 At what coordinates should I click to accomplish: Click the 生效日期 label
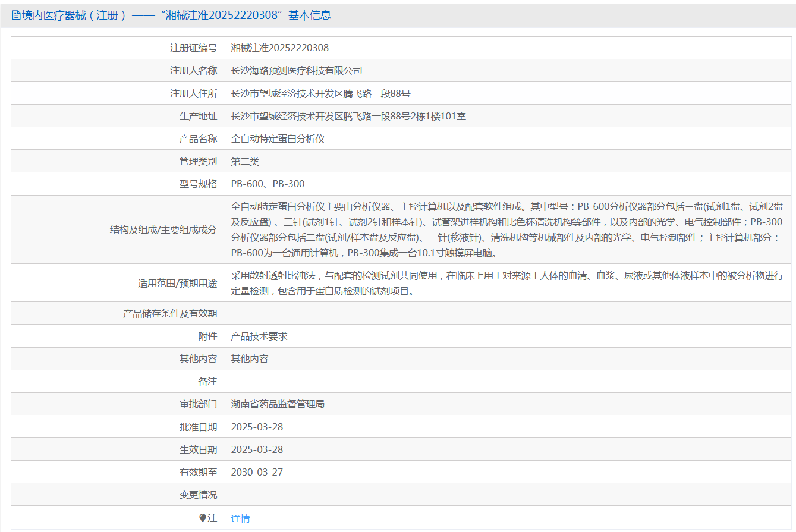(x=198, y=449)
